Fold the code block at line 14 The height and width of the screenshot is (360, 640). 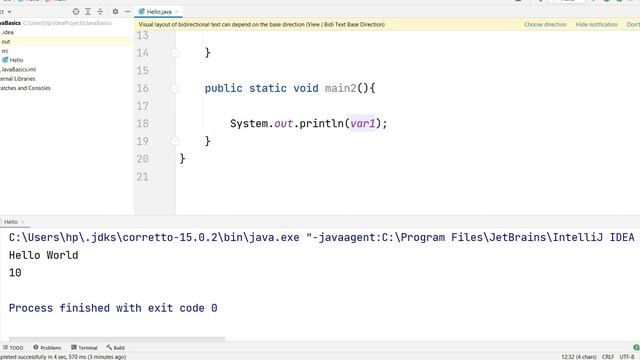175,53
